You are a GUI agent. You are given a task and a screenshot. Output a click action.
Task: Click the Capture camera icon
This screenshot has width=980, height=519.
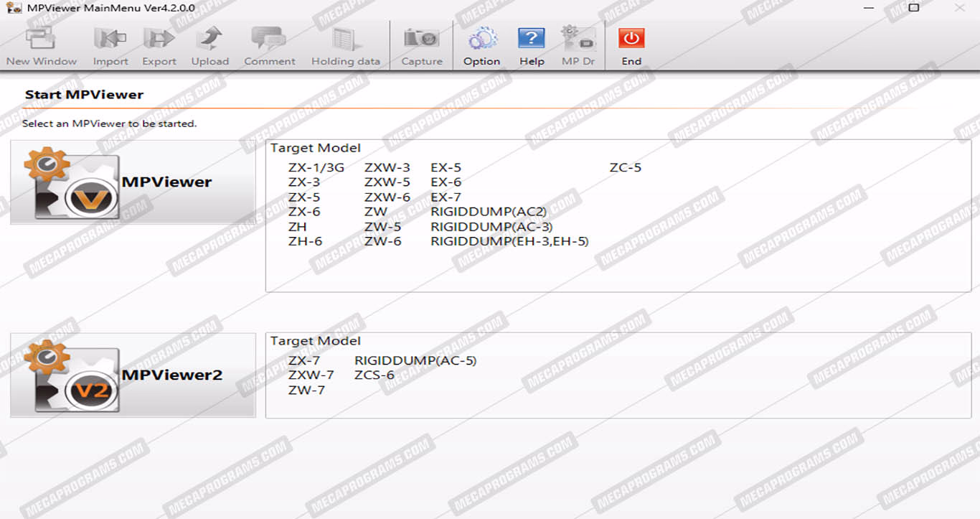point(422,46)
